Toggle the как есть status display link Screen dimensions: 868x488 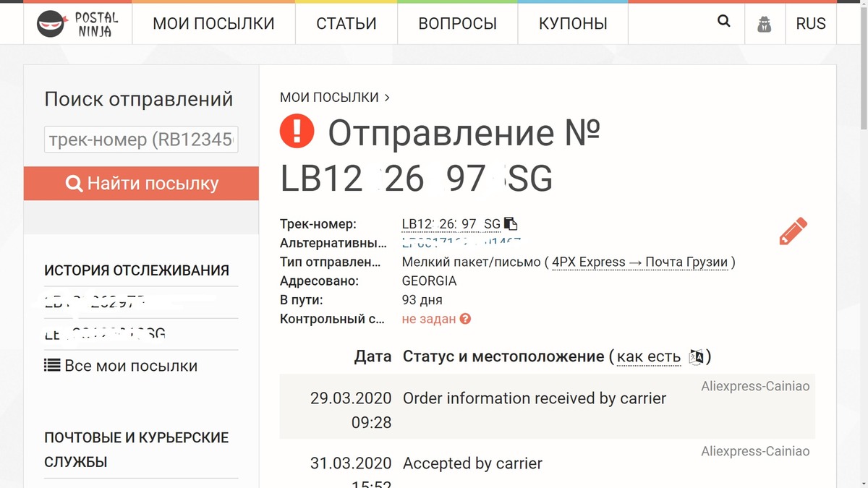click(x=649, y=356)
